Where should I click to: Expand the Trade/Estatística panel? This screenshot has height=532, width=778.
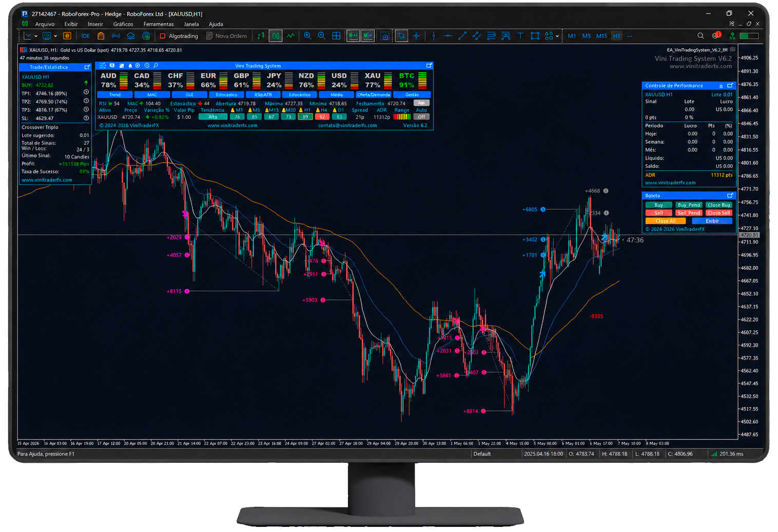pyautogui.click(x=87, y=67)
